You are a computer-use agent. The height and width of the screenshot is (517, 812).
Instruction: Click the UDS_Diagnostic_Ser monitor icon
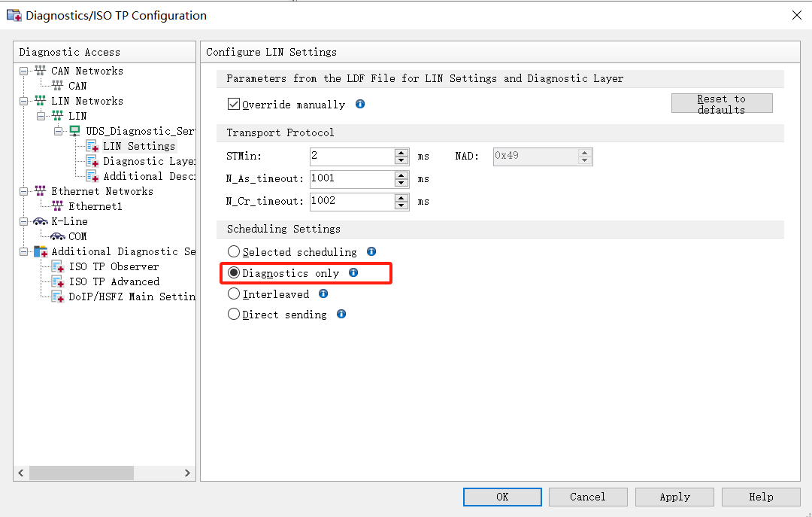pyautogui.click(x=75, y=131)
